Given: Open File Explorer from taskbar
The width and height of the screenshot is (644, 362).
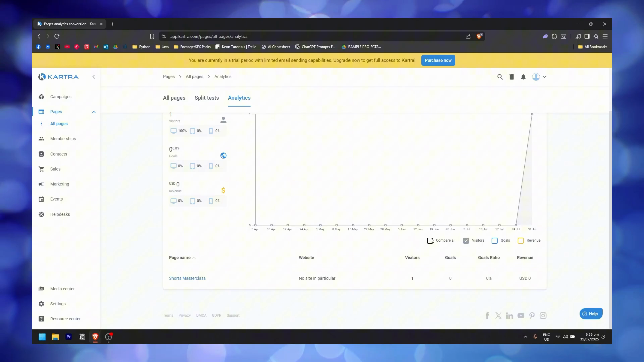Looking at the screenshot, I should (55, 337).
